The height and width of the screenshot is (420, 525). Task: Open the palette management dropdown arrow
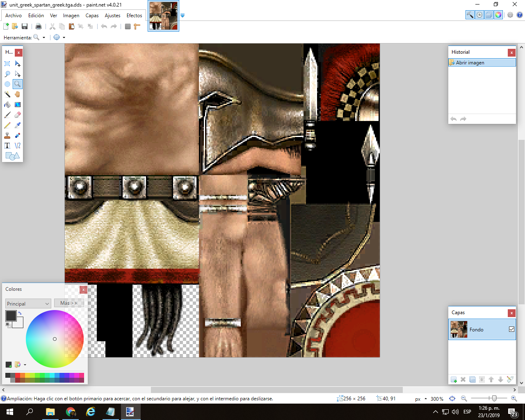[25, 365]
